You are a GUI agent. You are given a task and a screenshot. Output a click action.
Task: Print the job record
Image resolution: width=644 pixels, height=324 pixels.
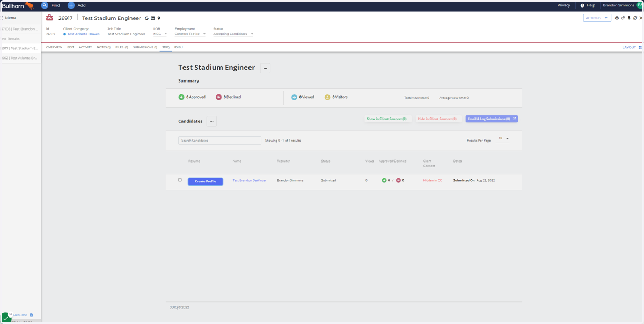coord(617,18)
